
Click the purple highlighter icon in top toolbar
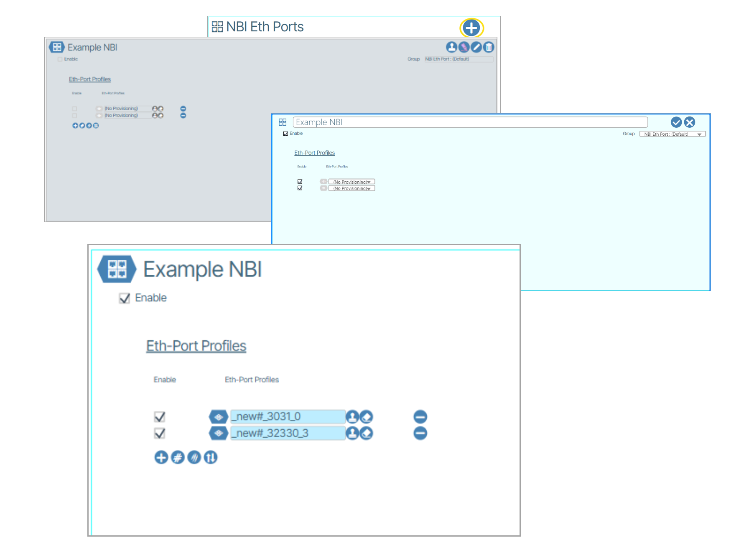(x=464, y=47)
